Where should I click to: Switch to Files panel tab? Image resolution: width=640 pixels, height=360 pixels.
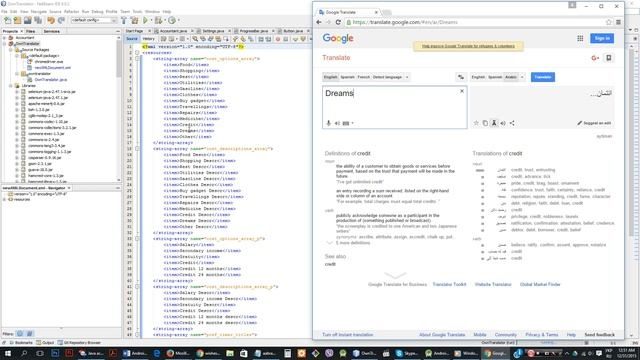pyautogui.click(x=31, y=31)
